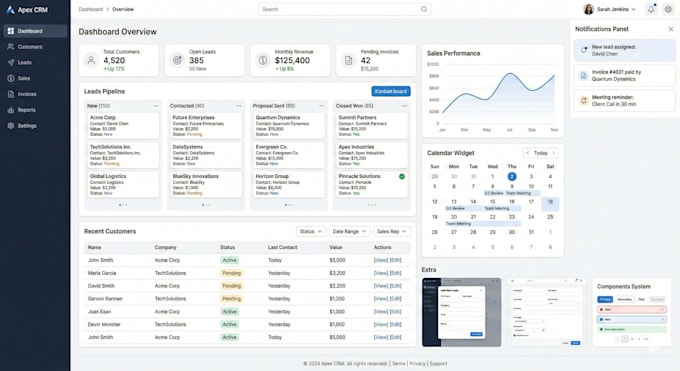Viewport: 680px width, 371px height.
Task: Switch to the Kanban board view
Action: [x=391, y=91]
